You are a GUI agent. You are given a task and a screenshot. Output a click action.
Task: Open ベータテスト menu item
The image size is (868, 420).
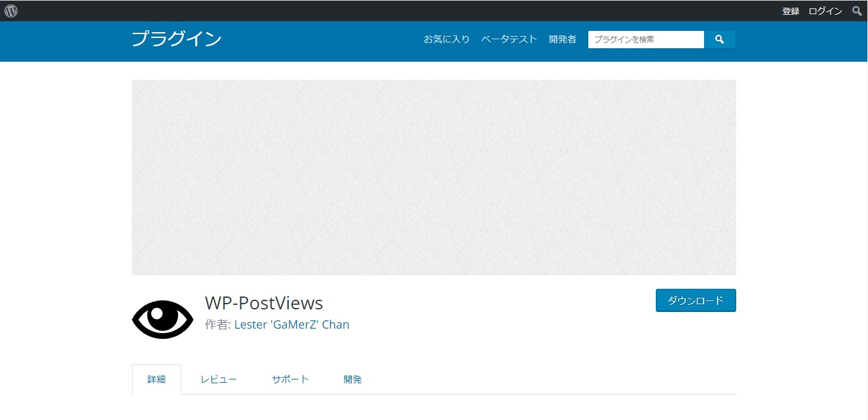(x=509, y=39)
